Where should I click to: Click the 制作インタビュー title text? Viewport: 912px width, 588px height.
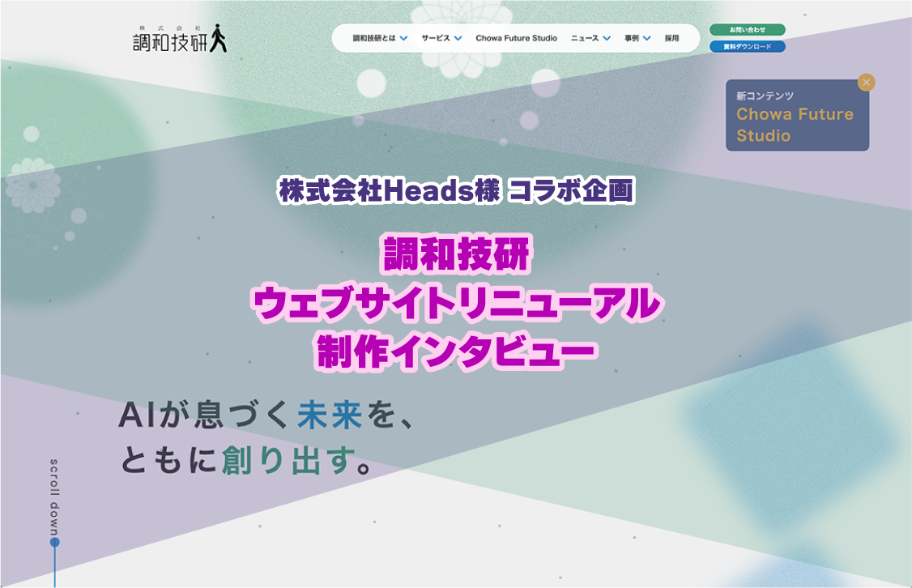(456, 353)
